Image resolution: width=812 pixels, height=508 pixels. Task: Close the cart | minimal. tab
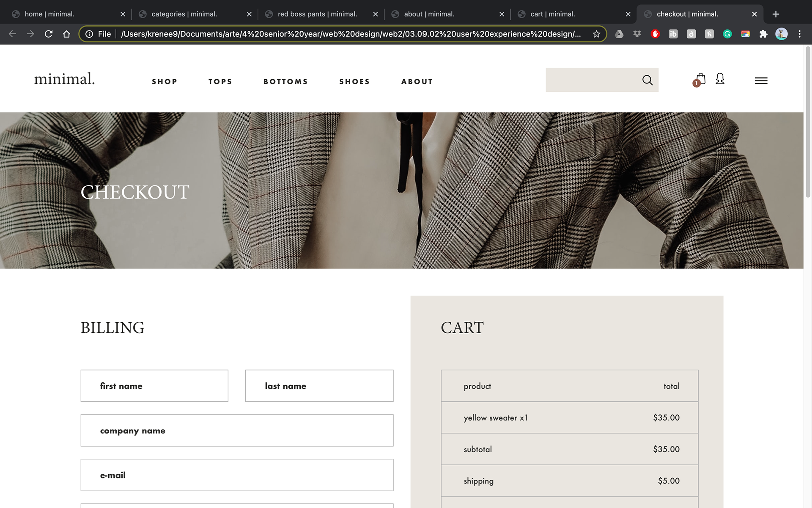(x=628, y=14)
